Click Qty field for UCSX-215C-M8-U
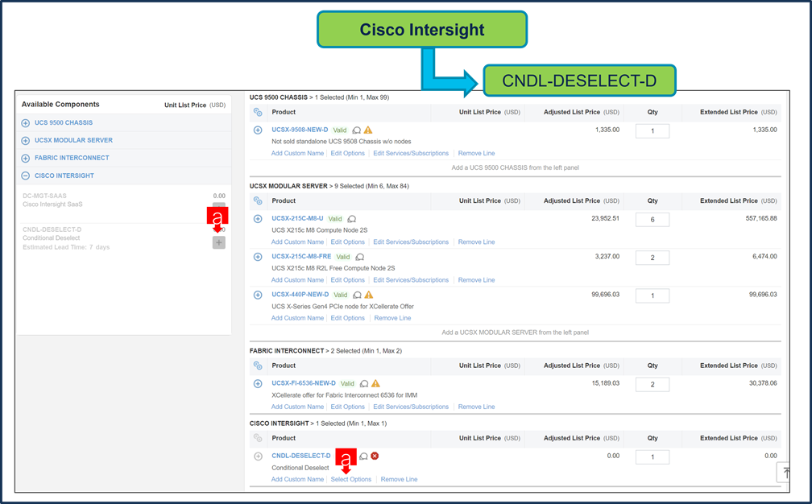The image size is (812, 504). click(652, 220)
